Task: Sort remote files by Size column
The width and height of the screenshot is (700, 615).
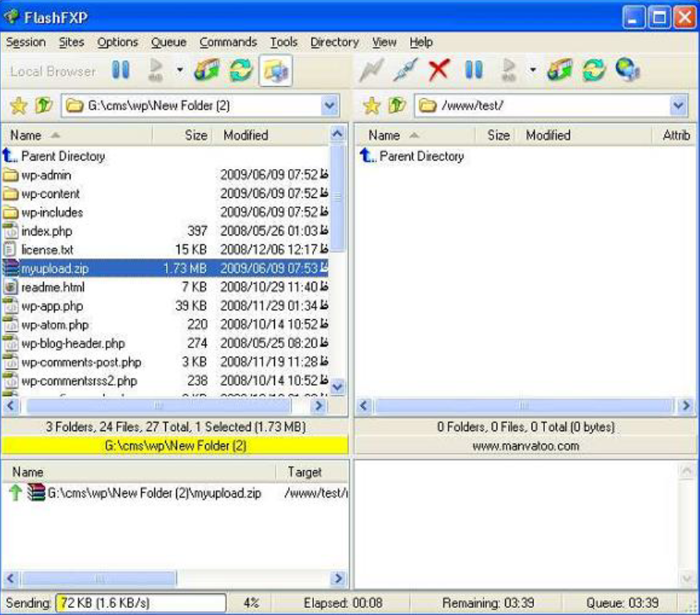Action: 496,135
